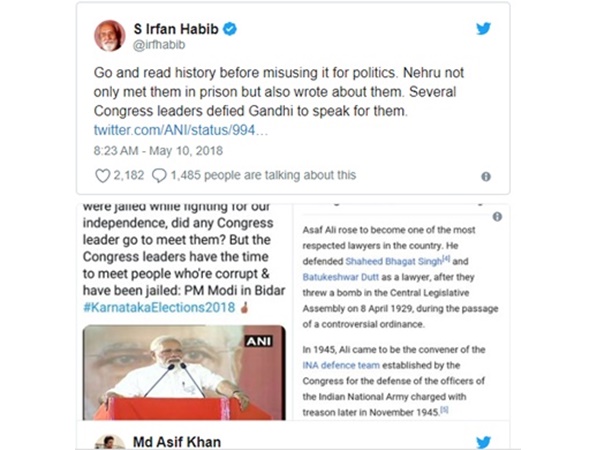The image size is (600, 450).
Task: Open replies via the speech bubble icon
Action: click(x=159, y=176)
